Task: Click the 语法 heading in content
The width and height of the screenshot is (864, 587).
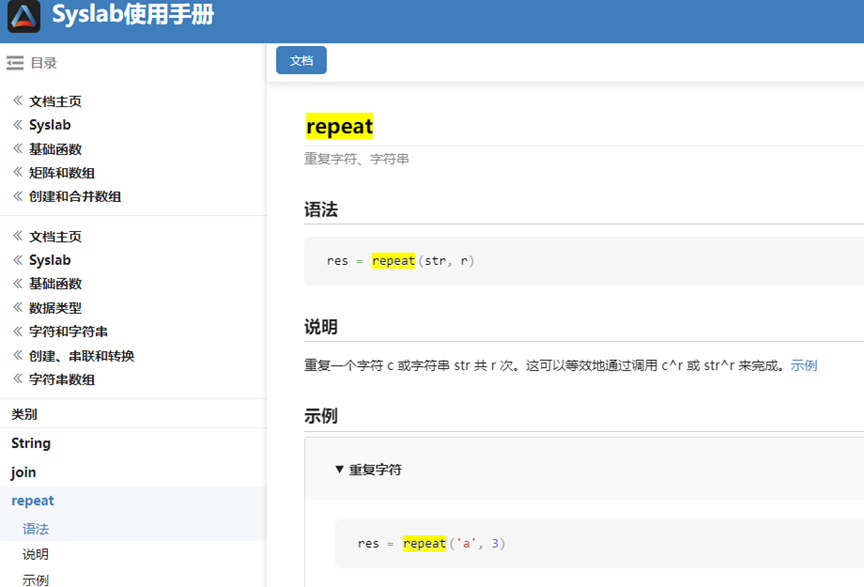Action: point(321,209)
